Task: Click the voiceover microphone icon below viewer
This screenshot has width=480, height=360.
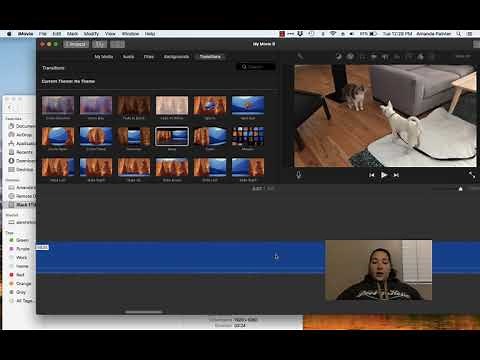Action: pos(299,175)
